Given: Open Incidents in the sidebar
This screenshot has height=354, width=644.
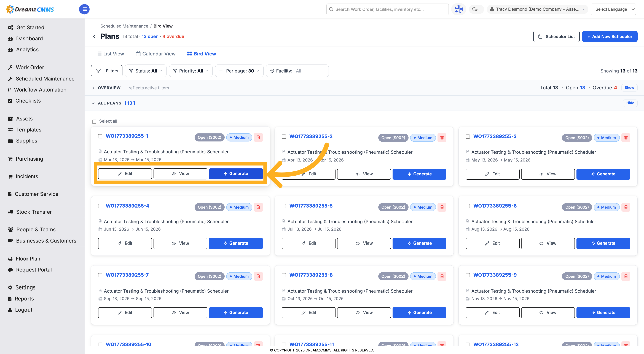Looking at the screenshot, I should pyautogui.click(x=27, y=176).
